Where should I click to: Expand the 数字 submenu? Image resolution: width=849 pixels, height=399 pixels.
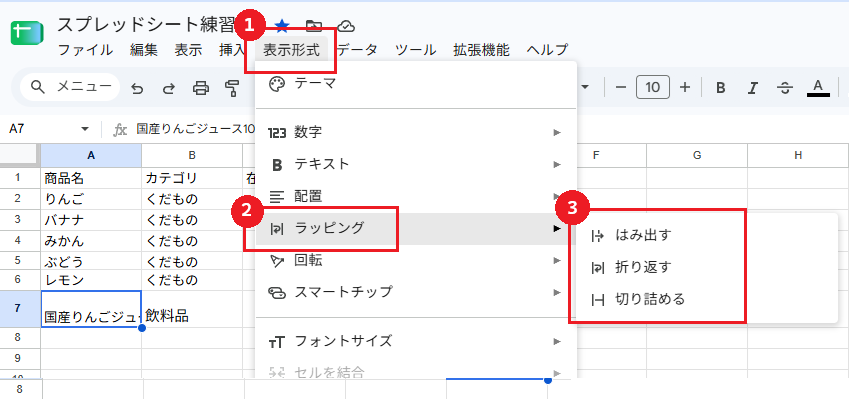[x=415, y=132]
